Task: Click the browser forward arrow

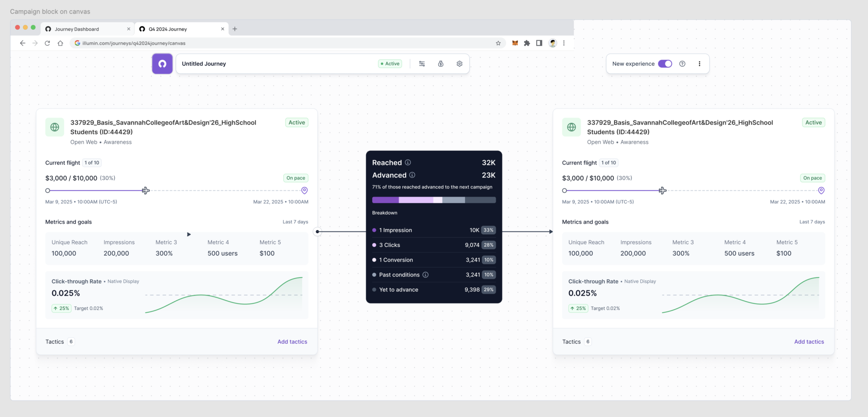Action: pyautogui.click(x=35, y=43)
